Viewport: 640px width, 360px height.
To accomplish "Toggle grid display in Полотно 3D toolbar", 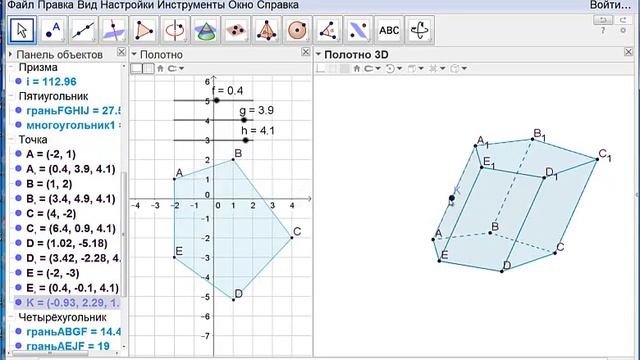I will [333, 69].
